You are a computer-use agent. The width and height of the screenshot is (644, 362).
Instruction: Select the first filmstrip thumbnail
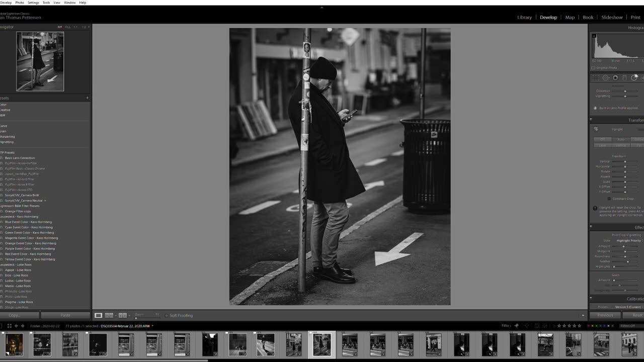[14, 345]
